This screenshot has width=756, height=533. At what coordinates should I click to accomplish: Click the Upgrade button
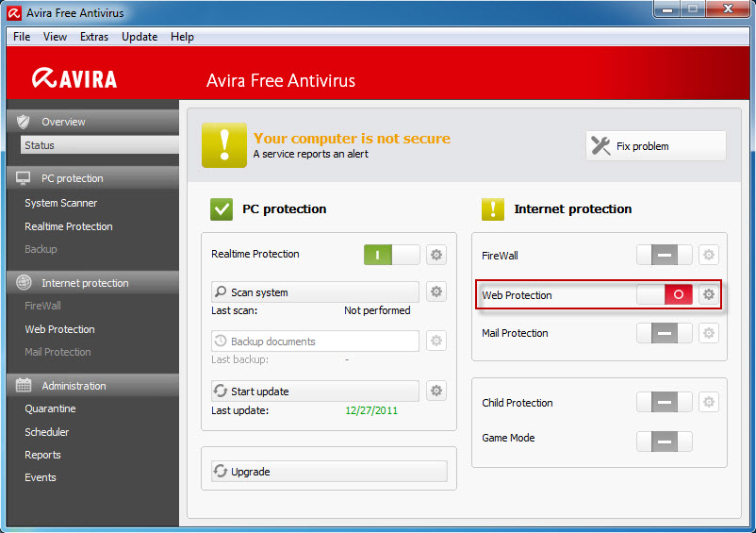coord(329,472)
